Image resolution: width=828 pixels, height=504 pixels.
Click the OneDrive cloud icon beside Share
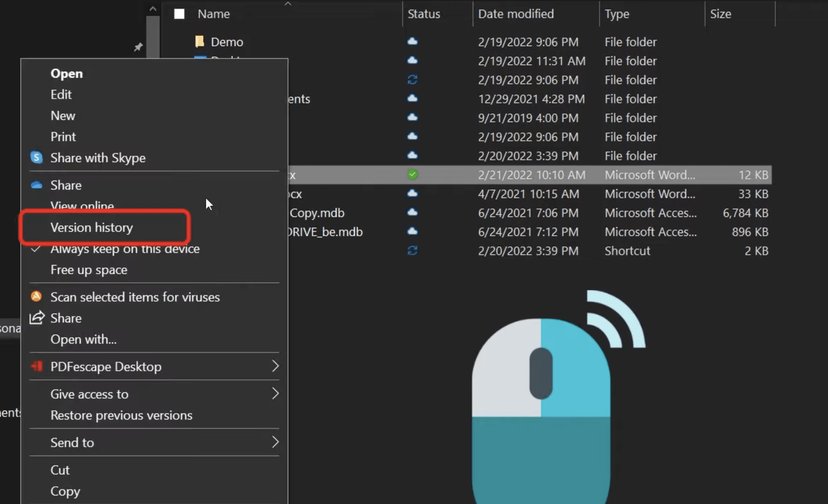[x=37, y=185]
